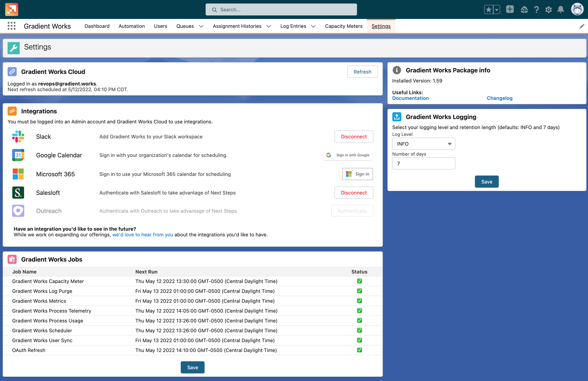Click the Assignment Histories tab label
Image resolution: width=588 pixels, height=381 pixels.
tap(237, 26)
